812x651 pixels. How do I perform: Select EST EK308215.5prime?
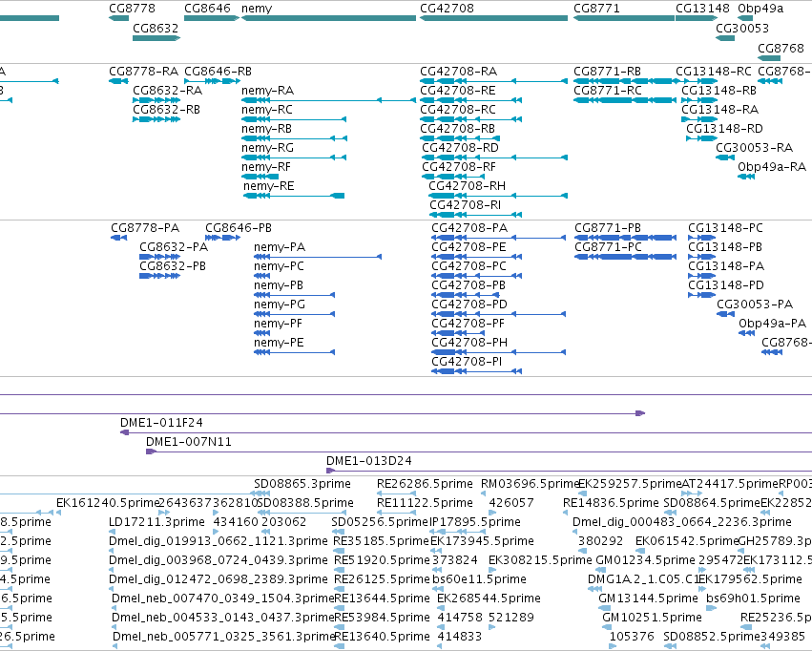tap(540, 560)
